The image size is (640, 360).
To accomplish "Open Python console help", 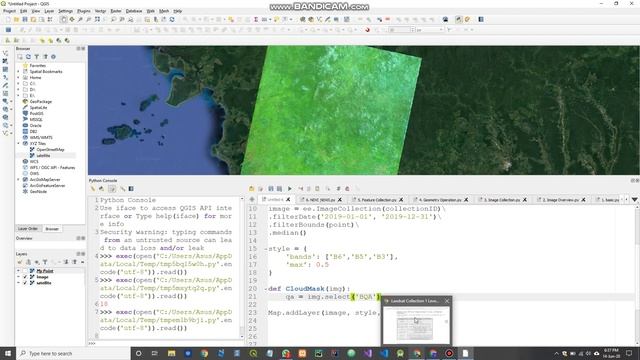I will [131, 189].
